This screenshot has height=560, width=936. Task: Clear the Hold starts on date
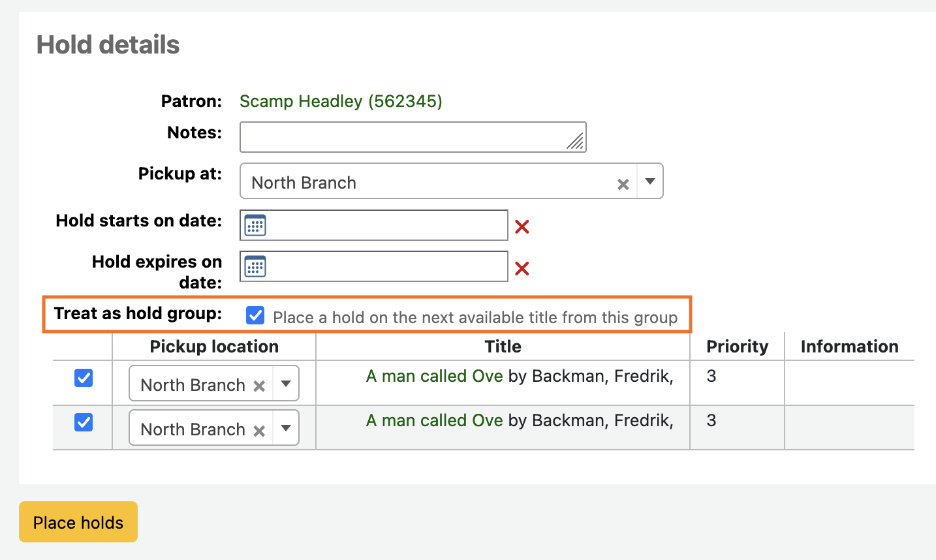tap(522, 227)
